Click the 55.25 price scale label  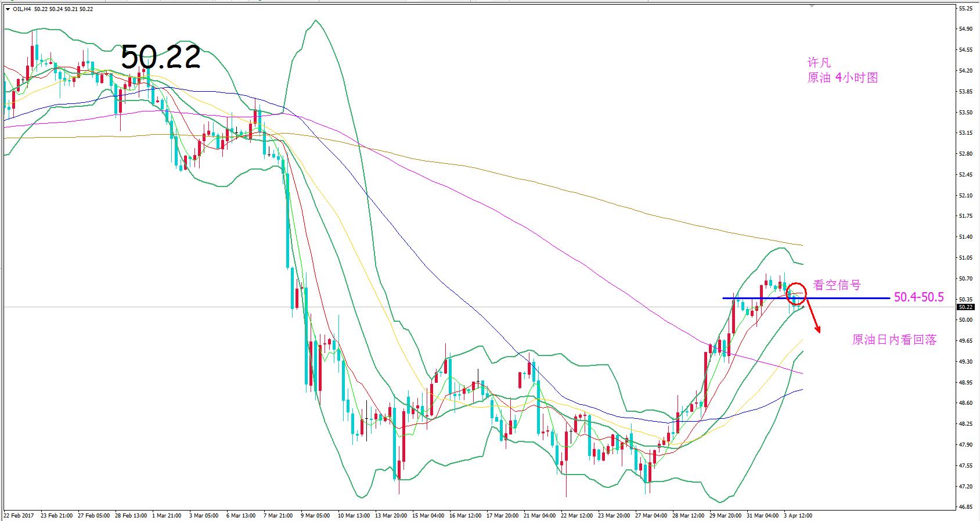click(x=966, y=9)
